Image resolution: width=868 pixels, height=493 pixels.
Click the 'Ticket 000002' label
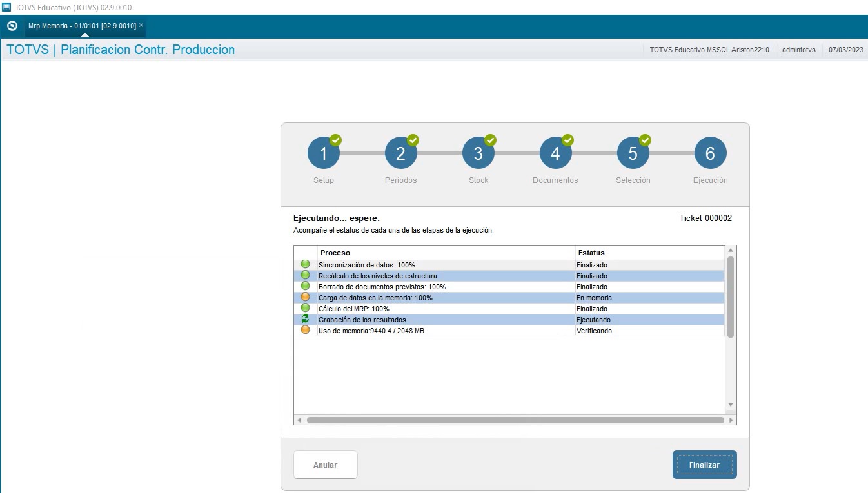(705, 218)
